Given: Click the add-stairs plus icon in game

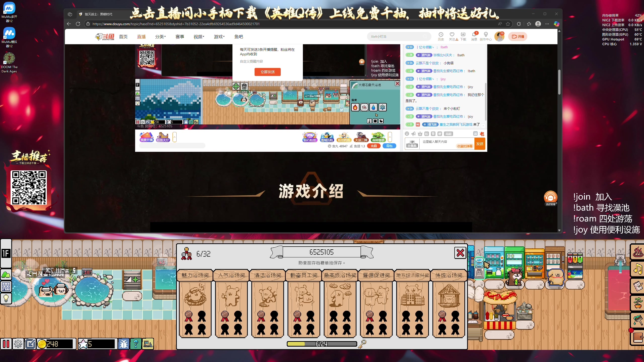Looking at the screenshot, I should (132, 280).
